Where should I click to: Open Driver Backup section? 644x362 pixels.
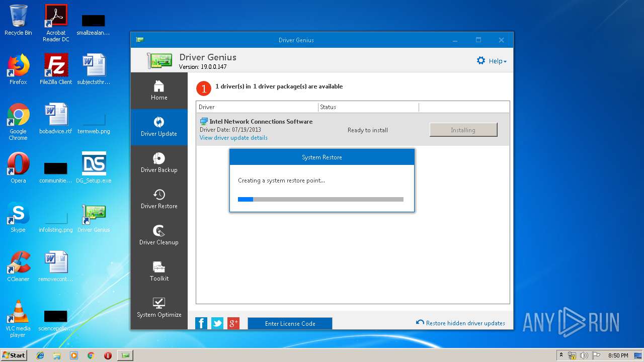pos(159,163)
